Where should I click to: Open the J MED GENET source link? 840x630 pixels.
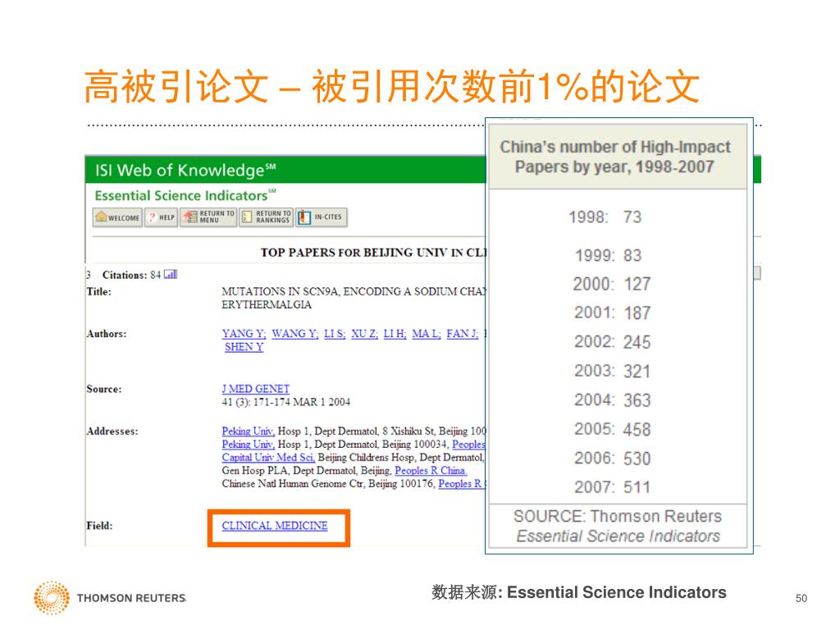(x=256, y=389)
